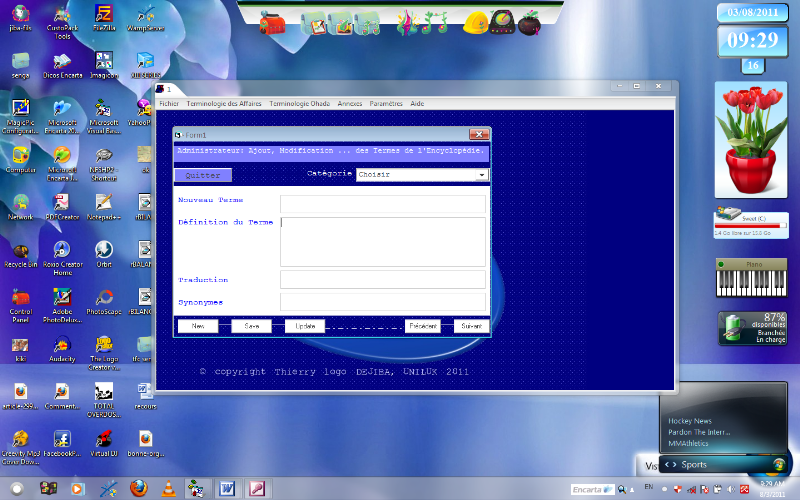Screen dimensions: 800x500
Task: Open the Aide menu
Action: pos(417,104)
